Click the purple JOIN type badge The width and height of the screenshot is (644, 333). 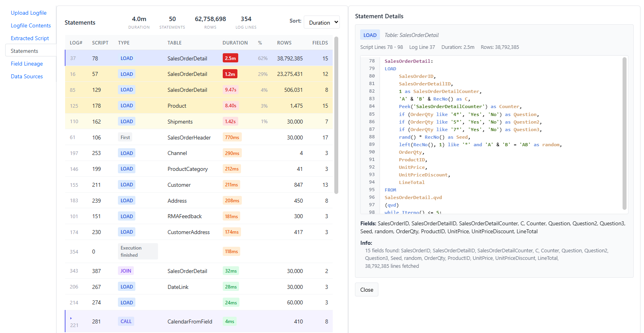126,271
